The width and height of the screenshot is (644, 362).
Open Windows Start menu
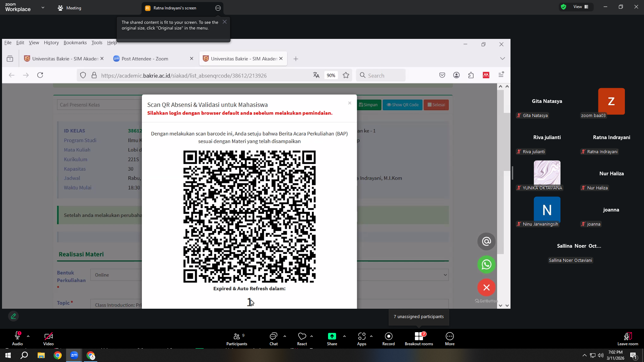8,355
